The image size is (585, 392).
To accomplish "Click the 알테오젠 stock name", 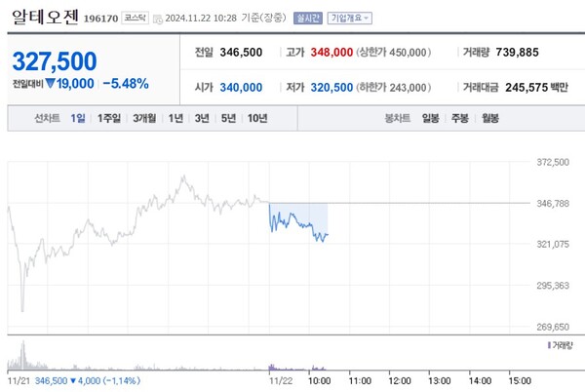I will tap(47, 17).
